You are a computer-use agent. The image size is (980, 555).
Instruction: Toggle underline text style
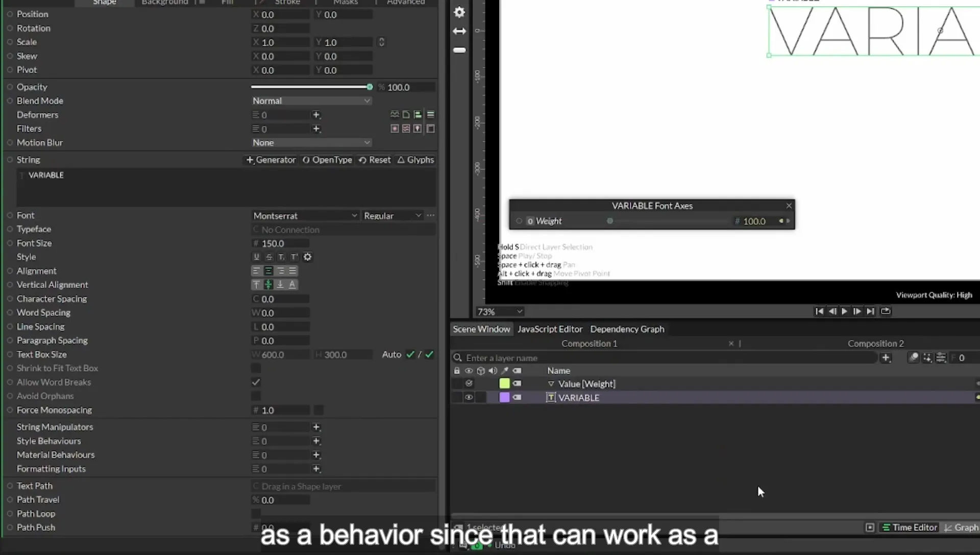click(x=256, y=257)
